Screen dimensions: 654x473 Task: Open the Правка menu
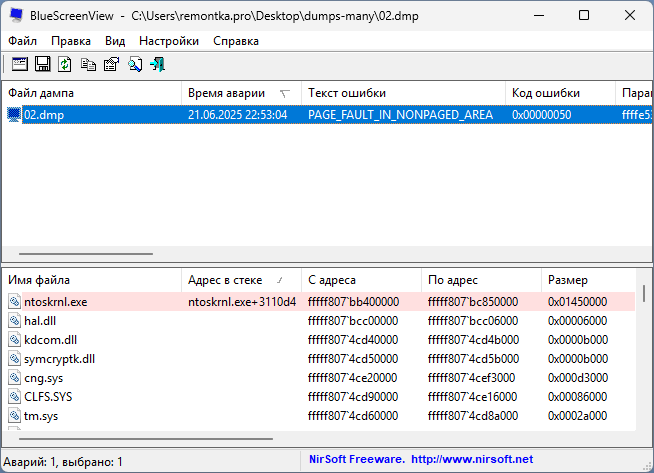[x=71, y=41]
